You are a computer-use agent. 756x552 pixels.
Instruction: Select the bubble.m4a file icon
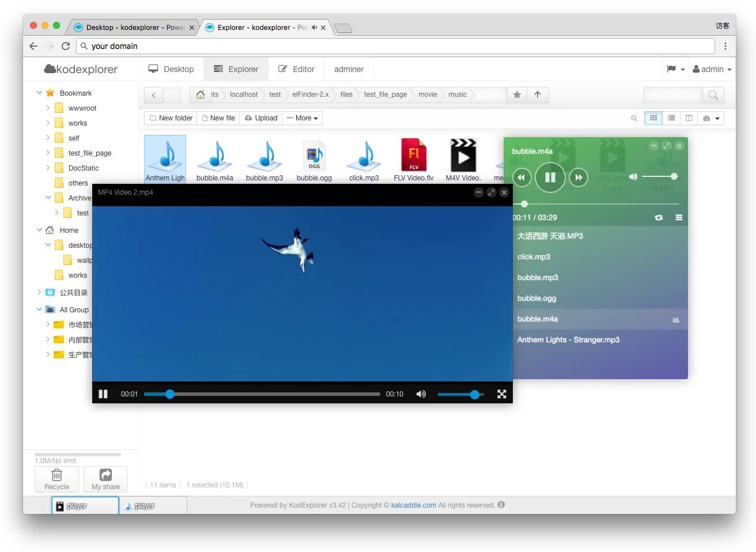click(215, 160)
